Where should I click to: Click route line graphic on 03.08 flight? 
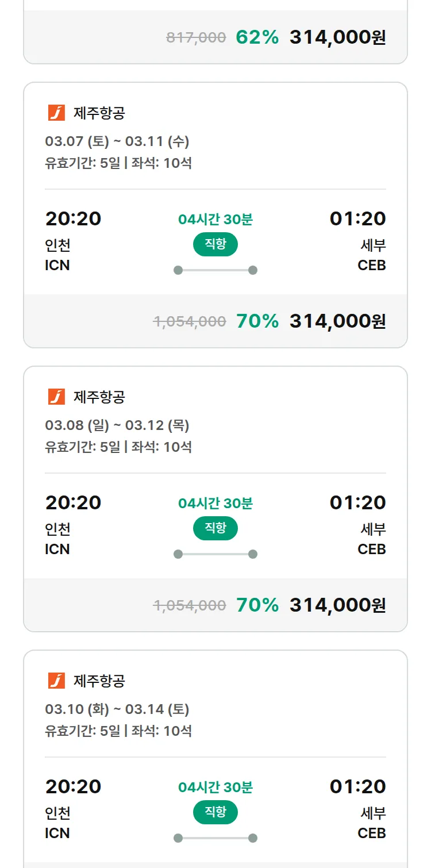[215, 554]
